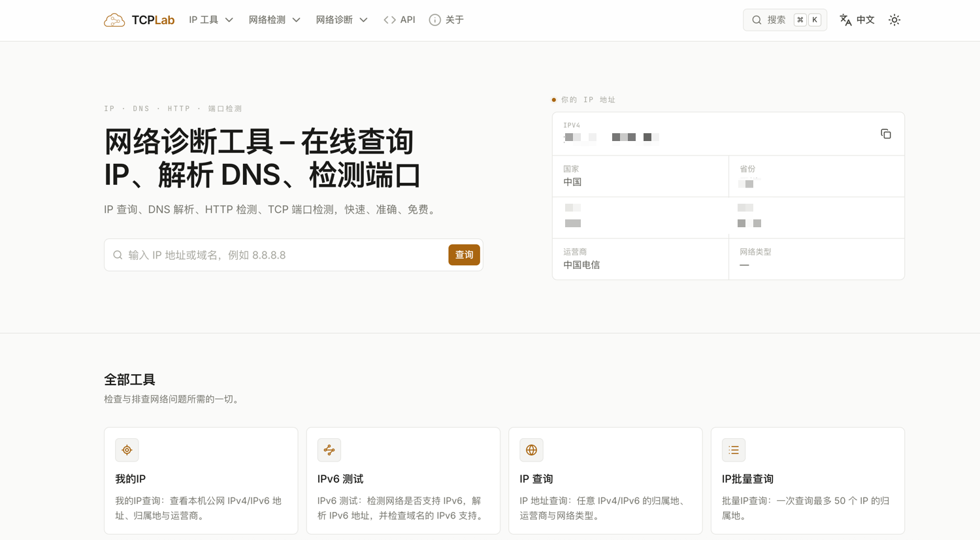The height and width of the screenshot is (540, 980).
Task: Click the 运营商 label
Action: click(x=575, y=252)
